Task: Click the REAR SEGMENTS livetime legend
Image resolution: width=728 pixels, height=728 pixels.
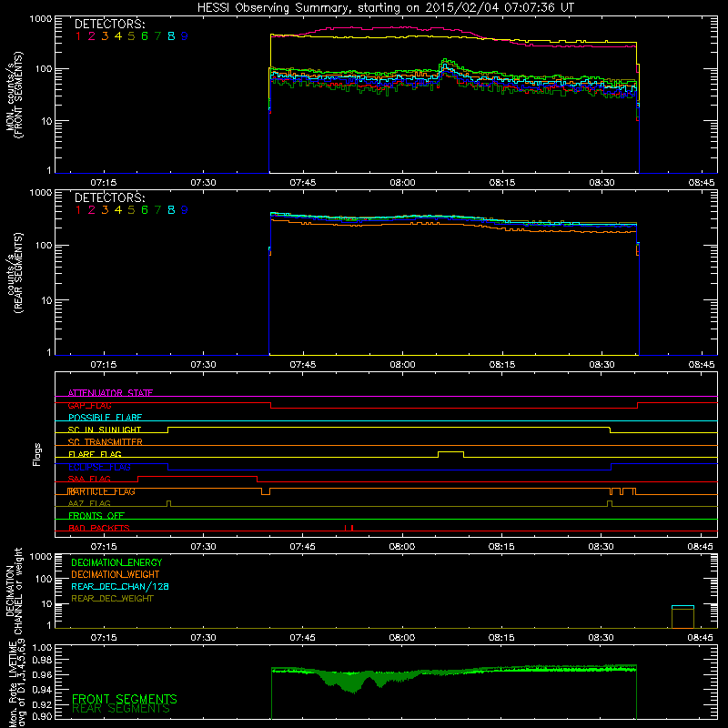Action: pyautogui.click(x=121, y=709)
